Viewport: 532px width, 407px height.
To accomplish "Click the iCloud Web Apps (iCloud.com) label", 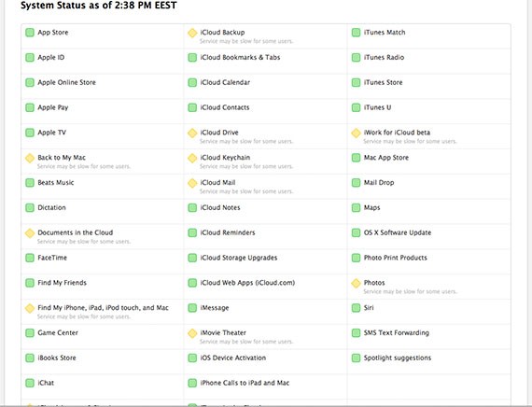I will 247,283.
